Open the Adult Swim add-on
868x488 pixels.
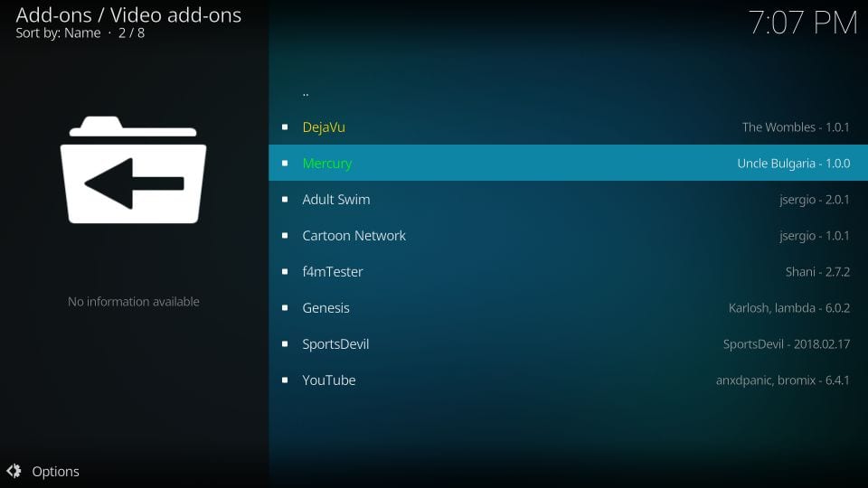click(568, 199)
